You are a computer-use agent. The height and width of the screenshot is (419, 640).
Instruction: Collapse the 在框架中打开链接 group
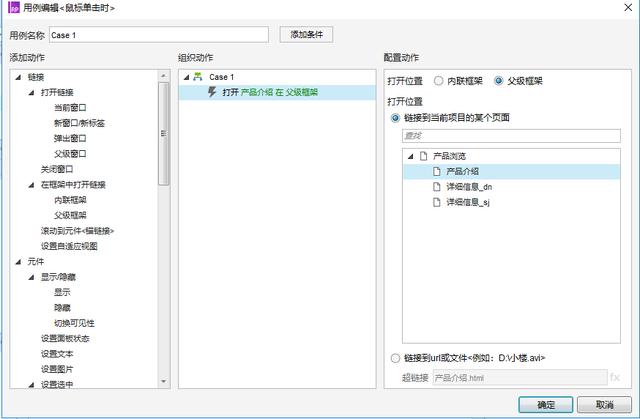[x=31, y=185]
